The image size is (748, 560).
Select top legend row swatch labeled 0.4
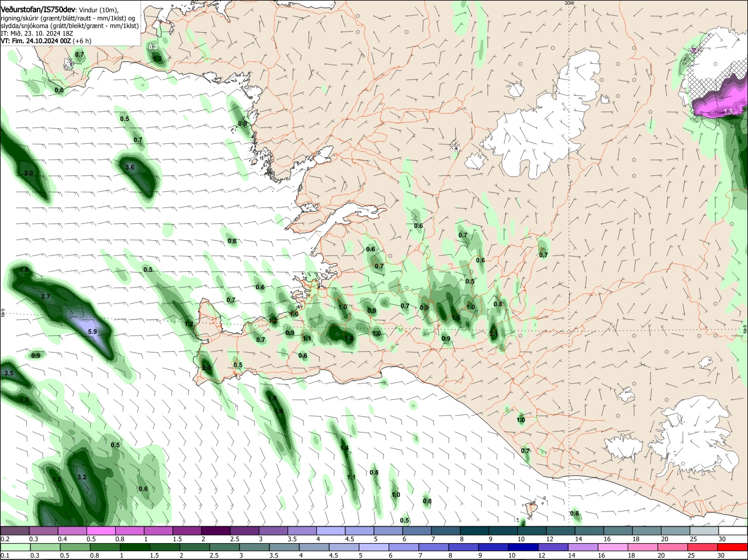pyautogui.click(x=72, y=531)
